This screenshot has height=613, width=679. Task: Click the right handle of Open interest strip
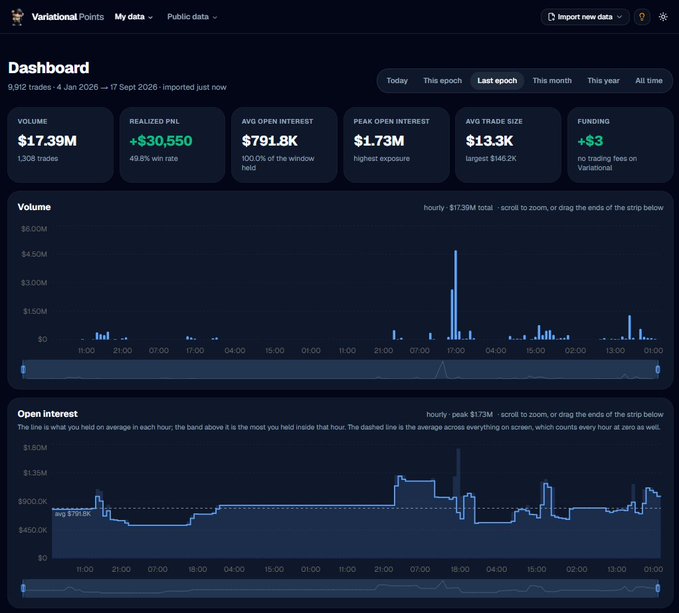658,588
